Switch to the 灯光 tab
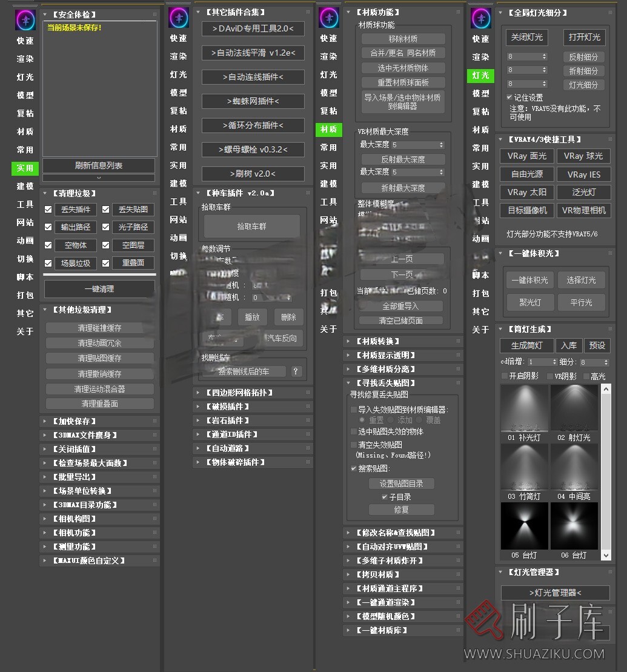627x672 pixels. (24, 77)
